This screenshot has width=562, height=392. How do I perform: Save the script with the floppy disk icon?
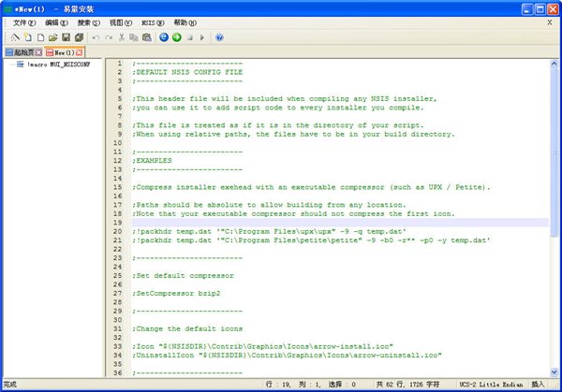point(66,37)
